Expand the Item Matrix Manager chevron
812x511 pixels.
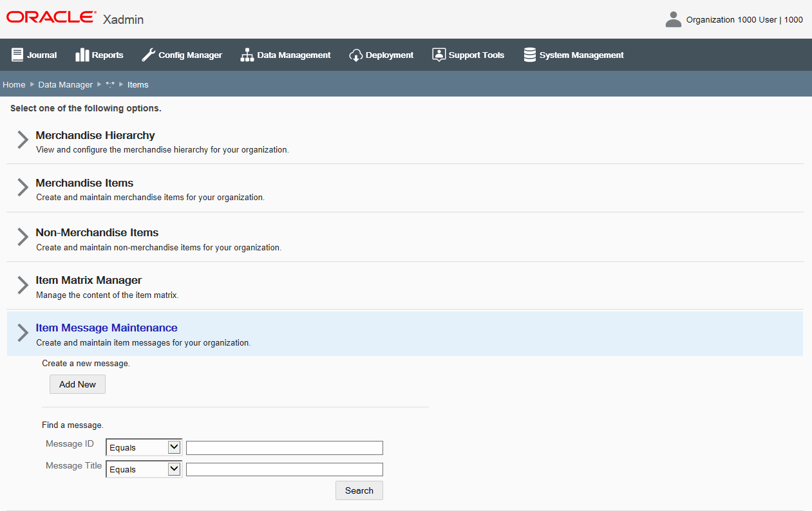(x=23, y=285)
